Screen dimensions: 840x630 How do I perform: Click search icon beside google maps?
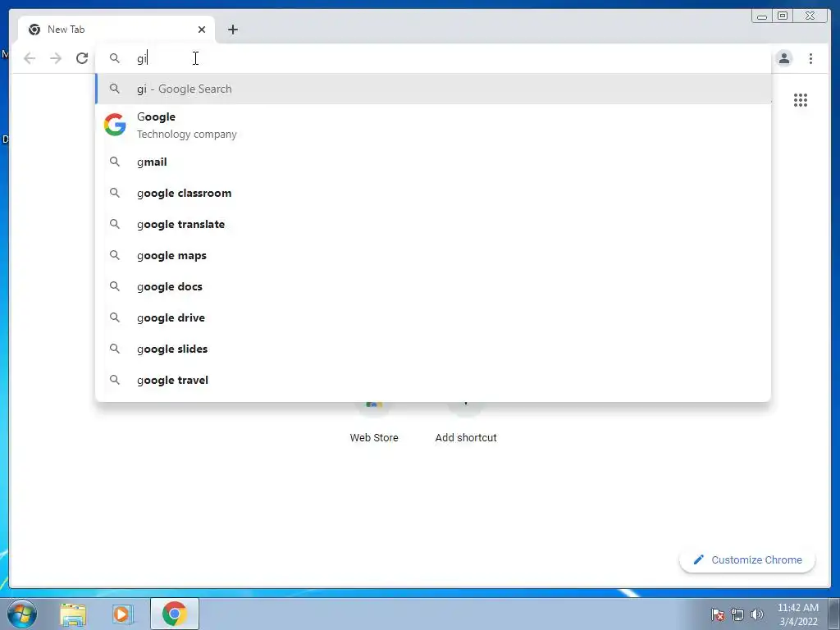(x=115, y=255)
